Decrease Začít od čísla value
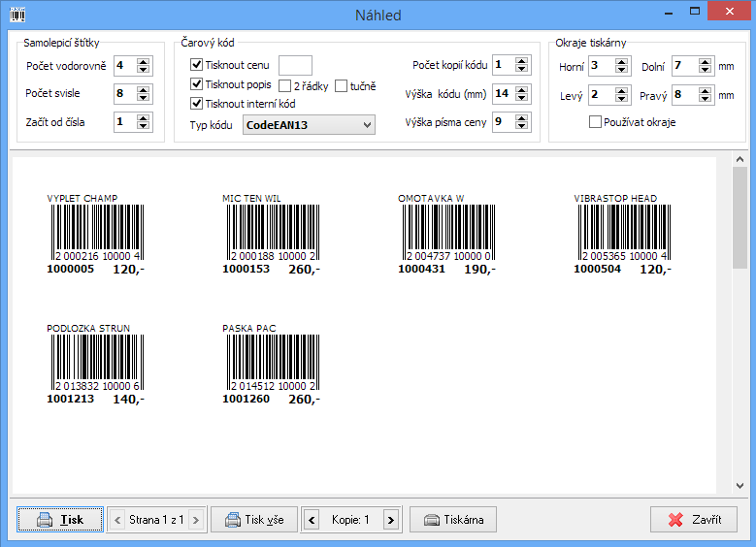 (143, 127)
